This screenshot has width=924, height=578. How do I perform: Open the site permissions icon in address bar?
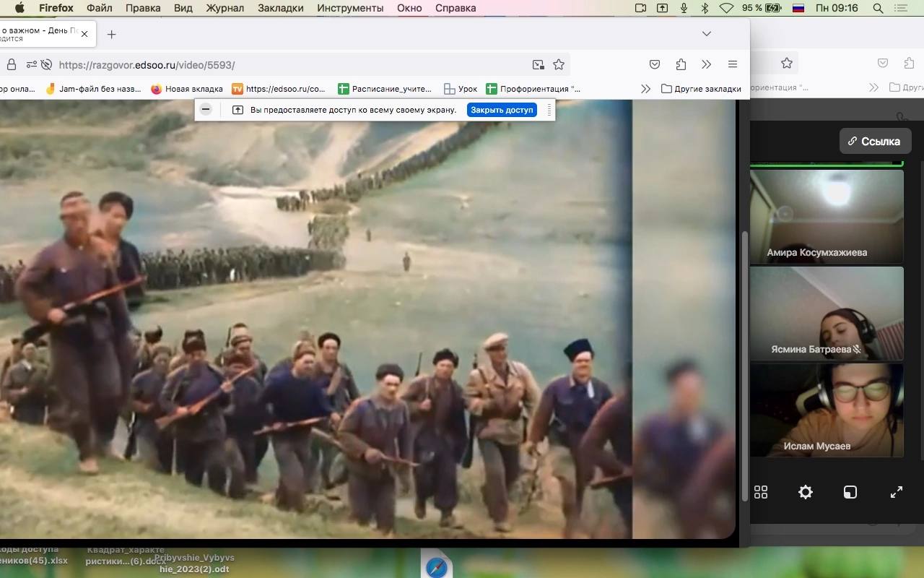pyautogui.click(x=32, y=64)
